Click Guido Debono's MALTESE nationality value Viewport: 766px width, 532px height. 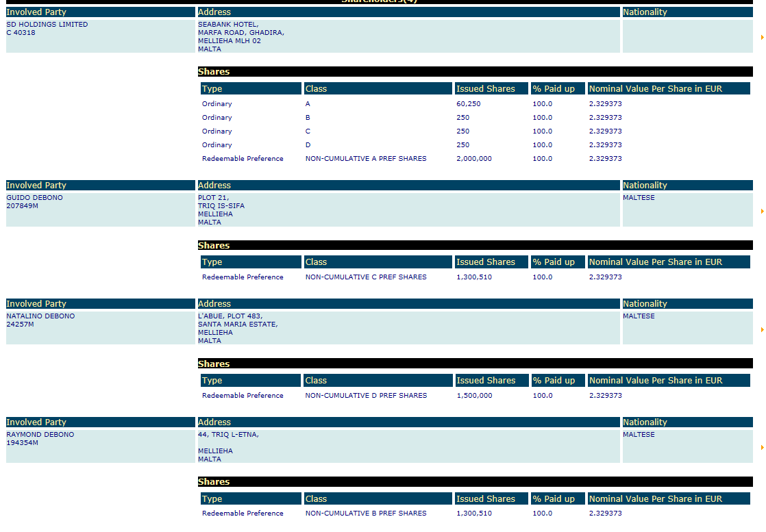pos(639,198)
